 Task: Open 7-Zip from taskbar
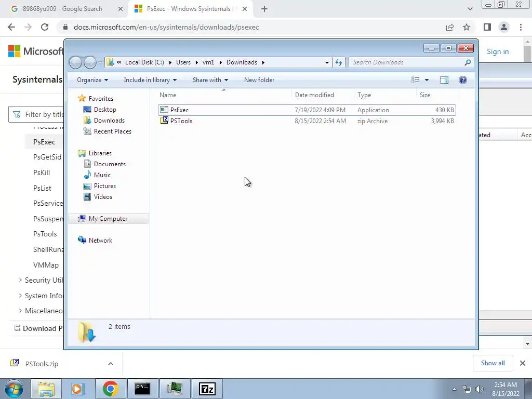tap(207, 389)
